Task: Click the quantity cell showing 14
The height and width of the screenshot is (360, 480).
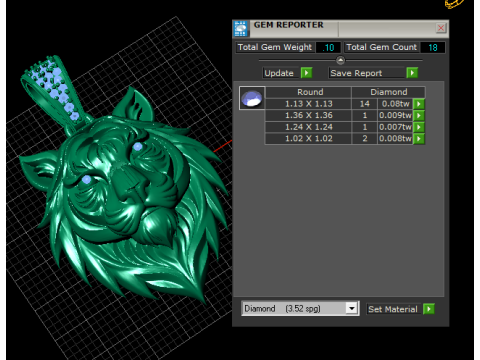Action: 365,104
